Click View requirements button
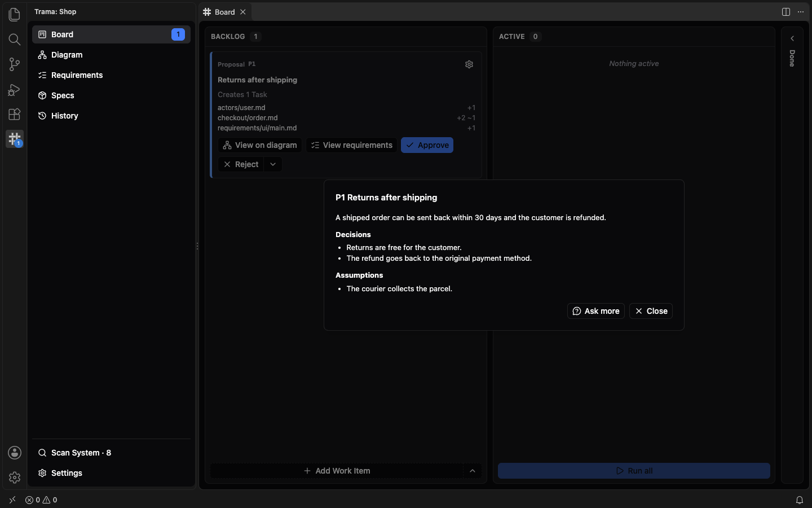 352,145
